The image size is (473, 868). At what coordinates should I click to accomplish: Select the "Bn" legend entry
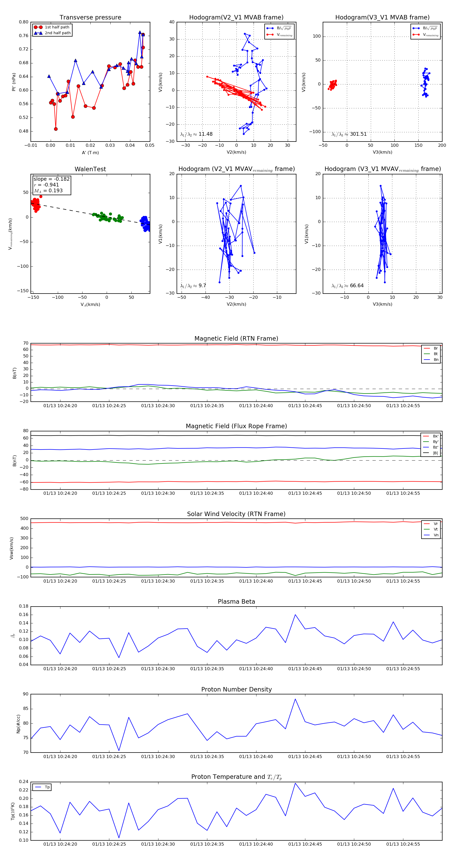tap(431, 360)
